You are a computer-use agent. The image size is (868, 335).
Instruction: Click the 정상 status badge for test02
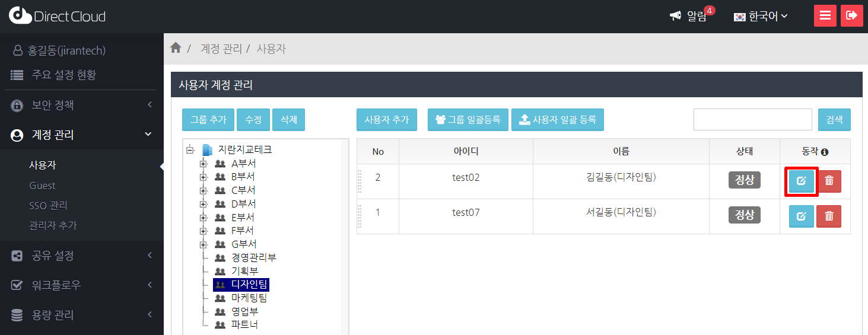[x=745, y=180]
